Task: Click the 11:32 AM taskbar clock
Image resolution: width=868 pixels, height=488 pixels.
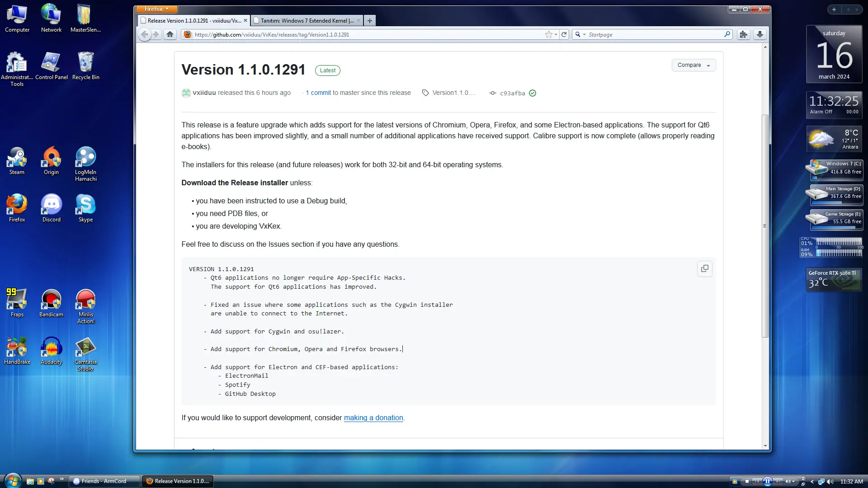Action: pyautogui.click(x=851, y=482)
